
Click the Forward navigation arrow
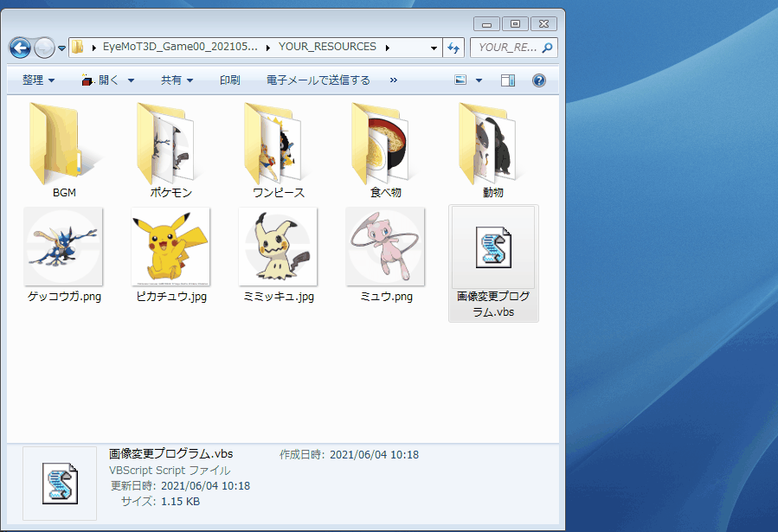(x=45, y=48)
